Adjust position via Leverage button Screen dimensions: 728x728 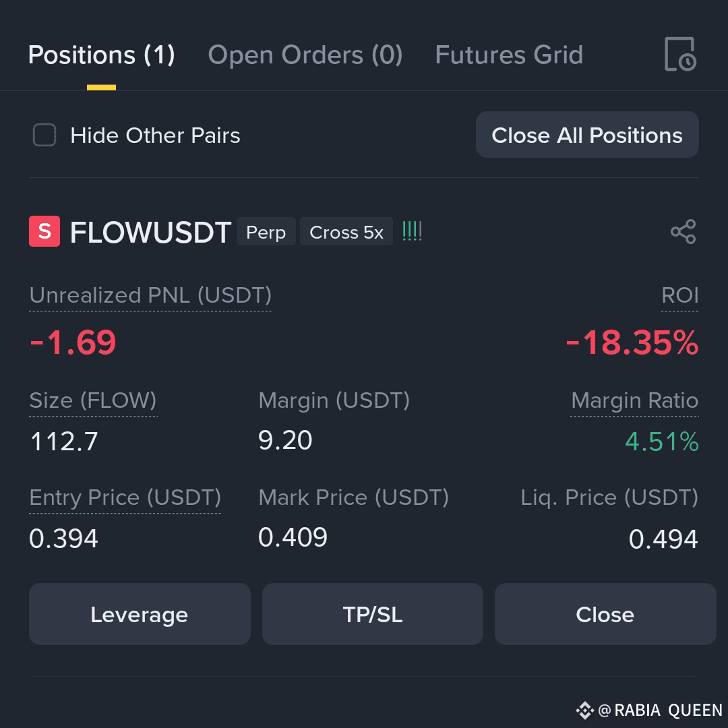pyautogui.click(x=140, y=614)
